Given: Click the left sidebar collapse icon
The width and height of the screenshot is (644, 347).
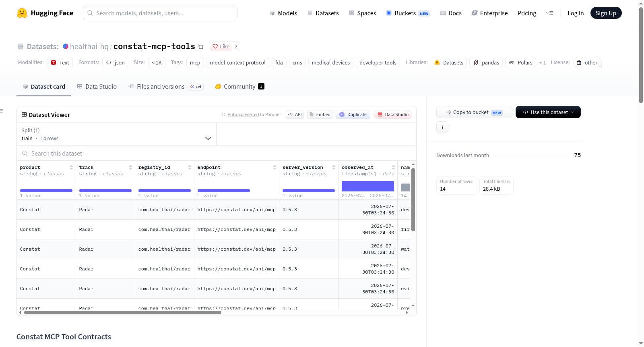Looking at the screenshot, I should tap(2, 111).
